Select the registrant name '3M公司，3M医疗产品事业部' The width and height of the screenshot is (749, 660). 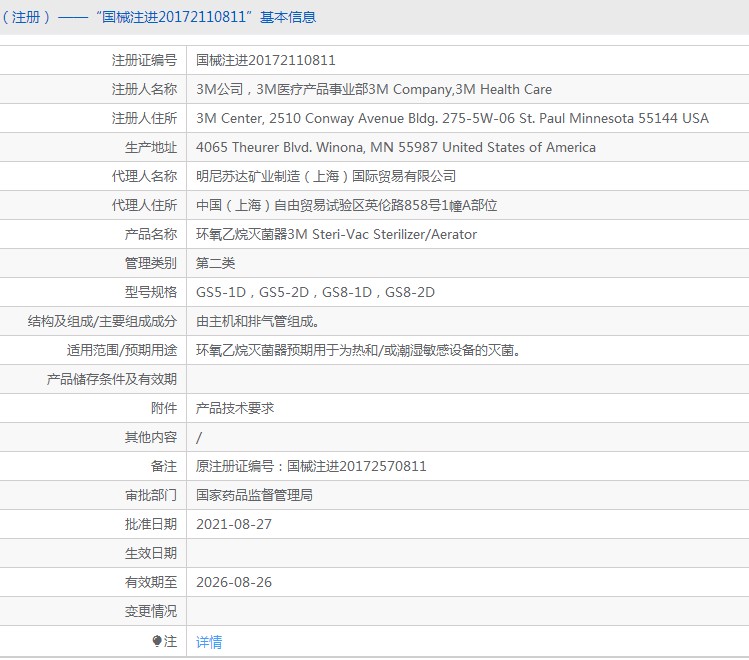[x=282, y=89]
